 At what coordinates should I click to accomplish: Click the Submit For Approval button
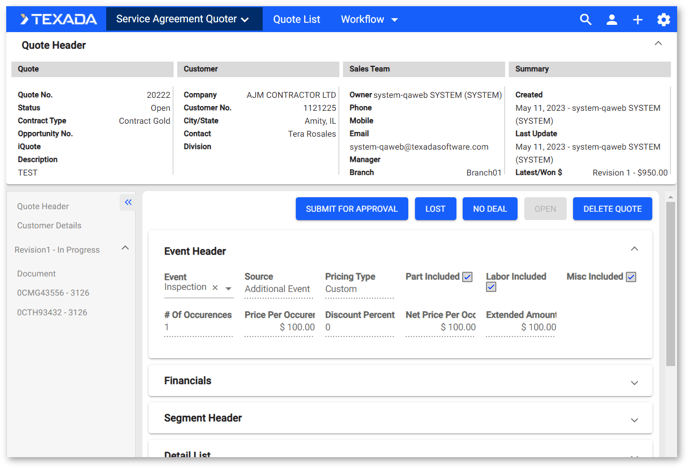click(x=351, y=209)
